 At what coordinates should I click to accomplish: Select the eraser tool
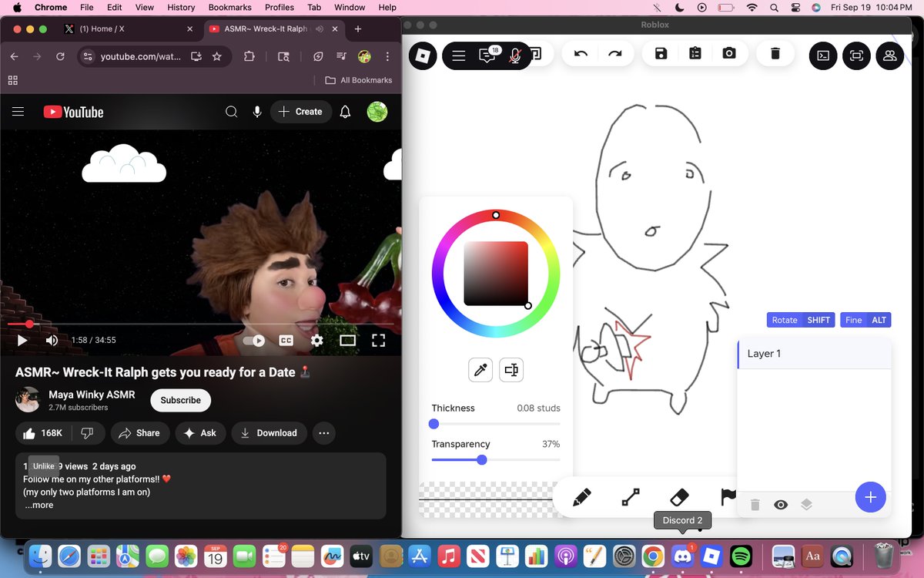679,498
